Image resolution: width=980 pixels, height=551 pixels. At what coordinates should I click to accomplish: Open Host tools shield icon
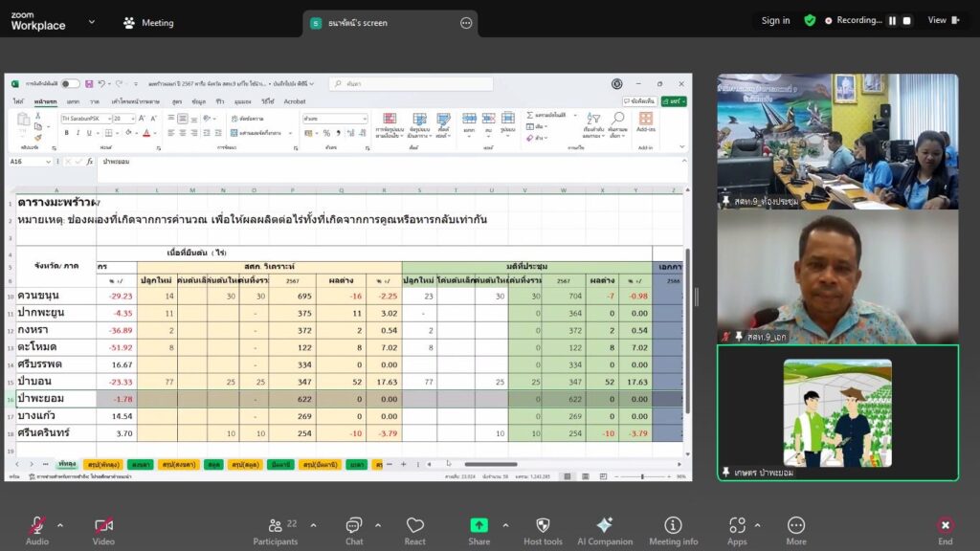coord(543,526)
